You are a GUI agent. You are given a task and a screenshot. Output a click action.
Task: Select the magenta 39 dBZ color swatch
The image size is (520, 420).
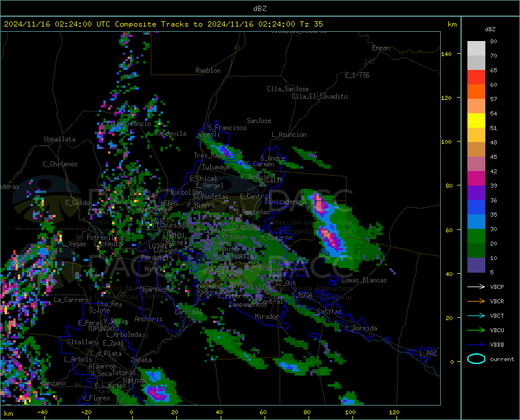click(x=476, y=179)
